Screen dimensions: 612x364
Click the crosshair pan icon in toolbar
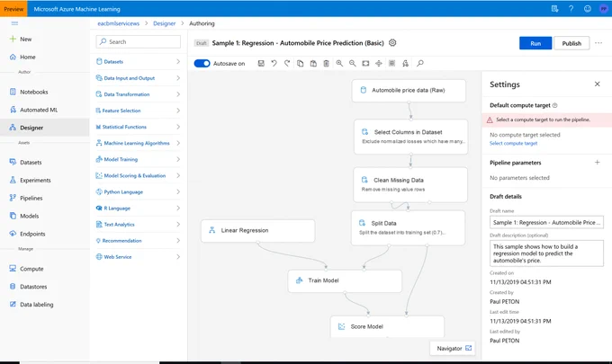pos(379,63)
